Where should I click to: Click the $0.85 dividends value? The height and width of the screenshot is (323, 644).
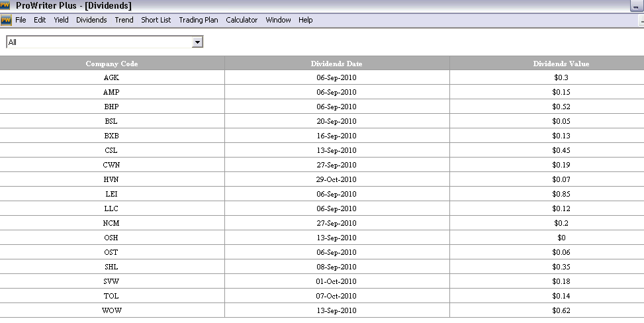561,194
